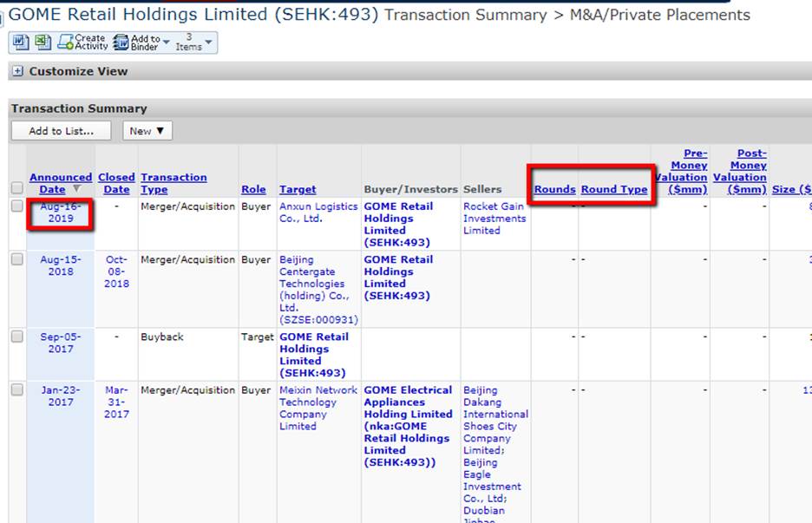The height and width of the screenshot is (523, 812).
Task: Open Anxun Logistics Co., Ltd. target link
Action: pyautogui.click(x=318, y=212)
